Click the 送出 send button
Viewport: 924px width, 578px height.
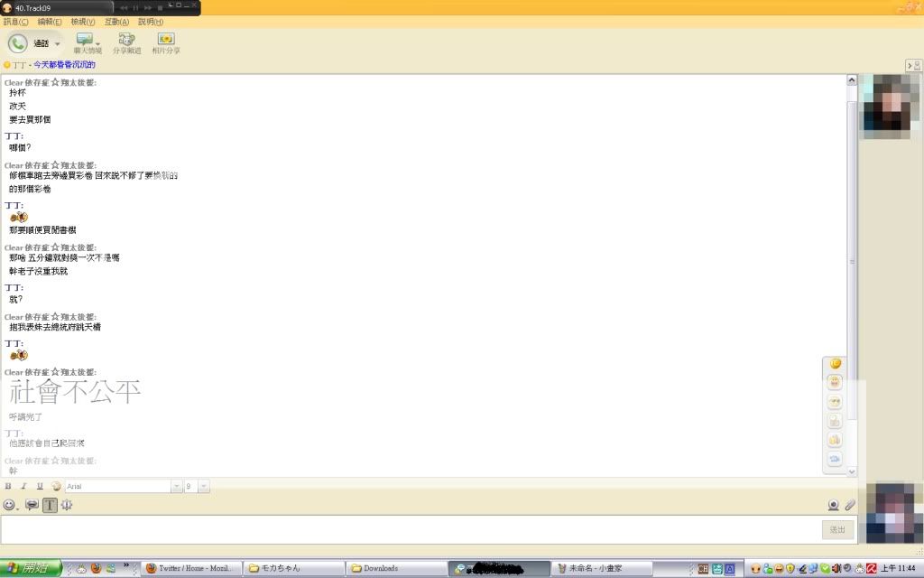(x=837, y=529)
